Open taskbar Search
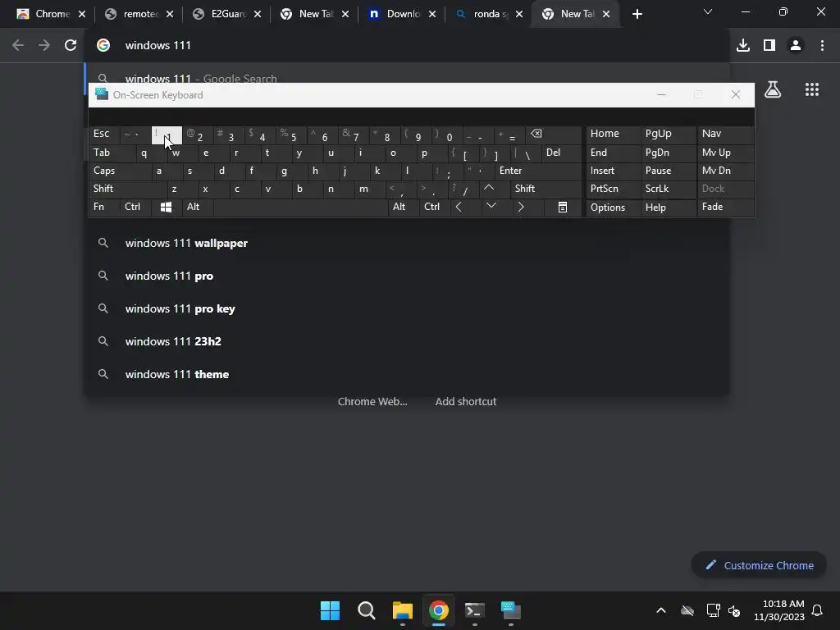The image size is (840, 630). tap(367, 610)
